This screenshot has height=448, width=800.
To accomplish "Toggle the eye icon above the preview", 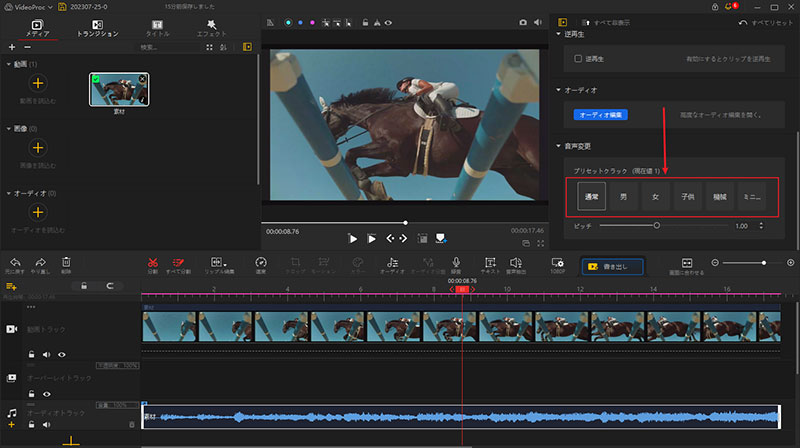I will pos(388,22).
